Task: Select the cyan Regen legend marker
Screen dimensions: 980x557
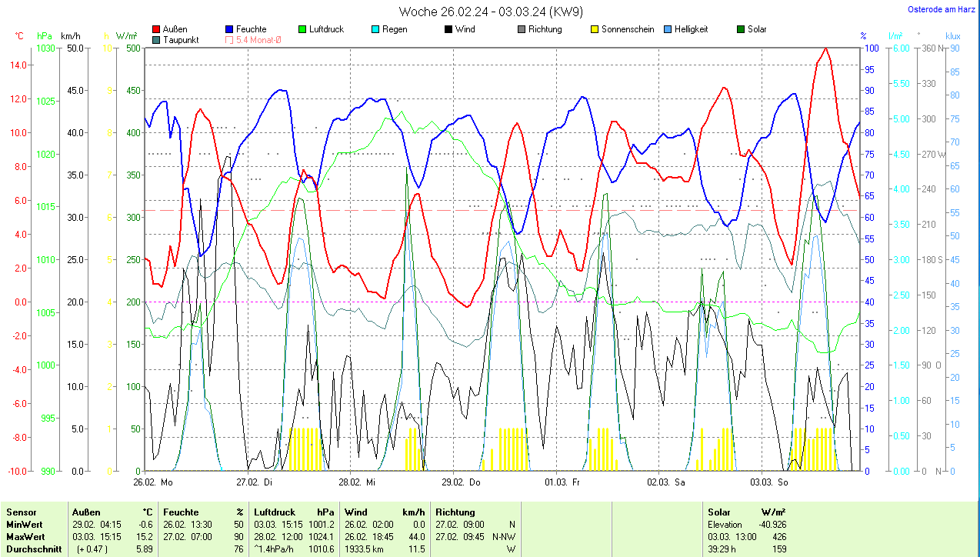Action: [375, 29]
